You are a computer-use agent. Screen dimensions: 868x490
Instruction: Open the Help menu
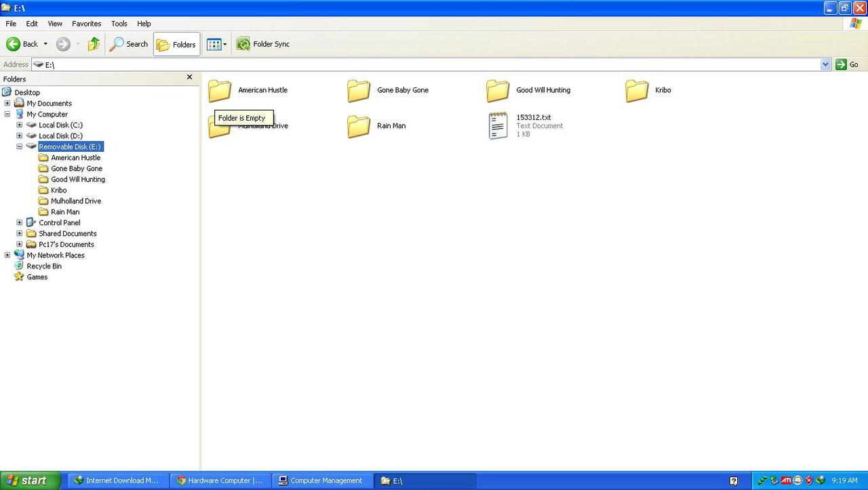[x=144, y=24]
